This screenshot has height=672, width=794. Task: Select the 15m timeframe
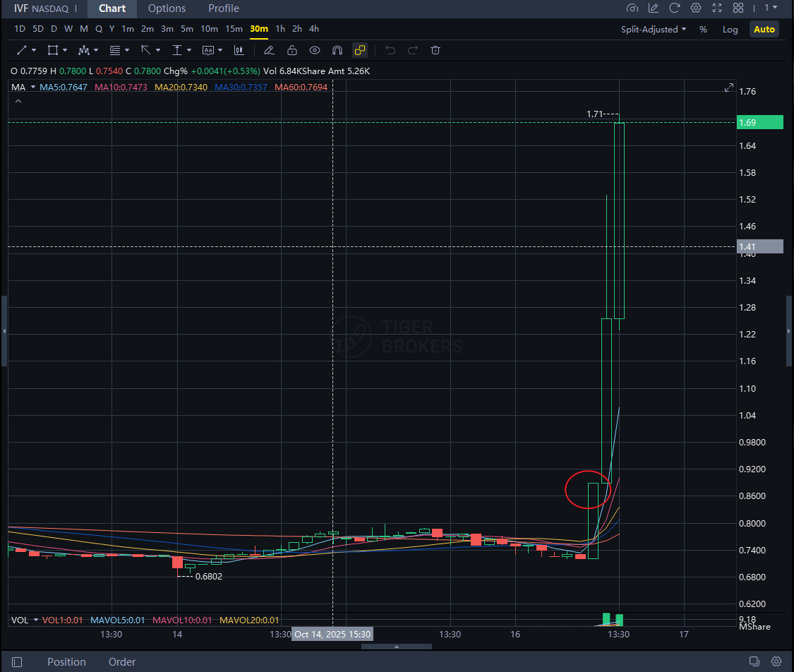click(x=234, y=29)
